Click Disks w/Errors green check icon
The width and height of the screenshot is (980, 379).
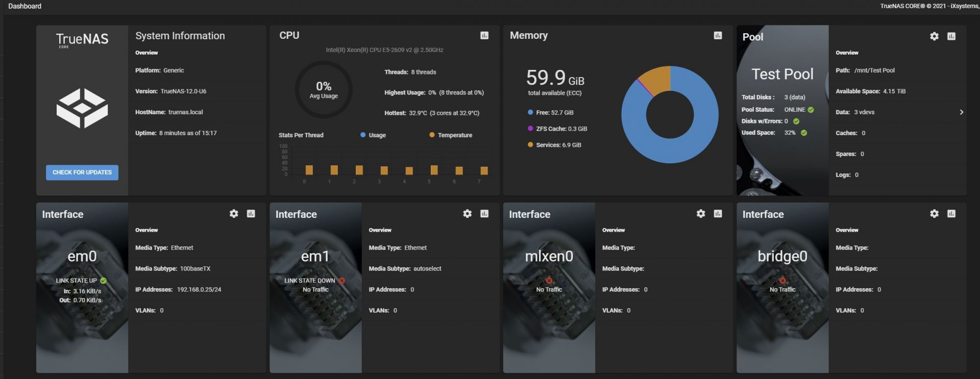(x=796, y=121)
